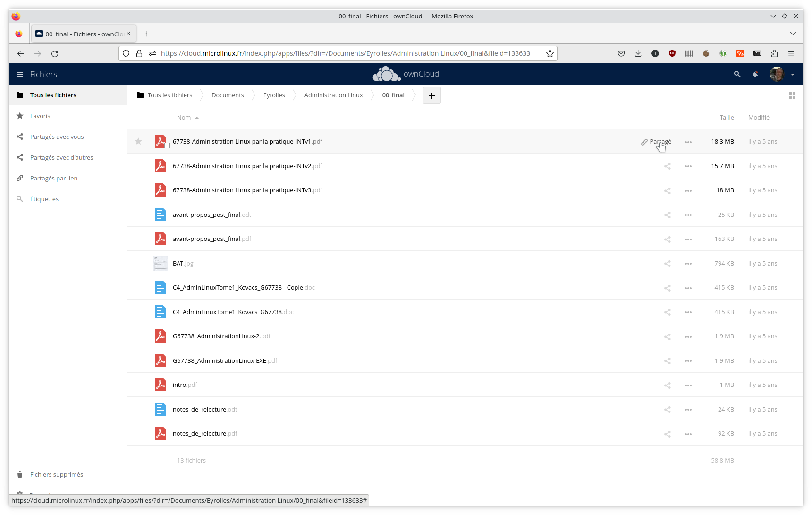Mark 67738-Administration Linux INTv1 as favorite
This screenshot has height=515, width=812.
(x=138, y=141)
